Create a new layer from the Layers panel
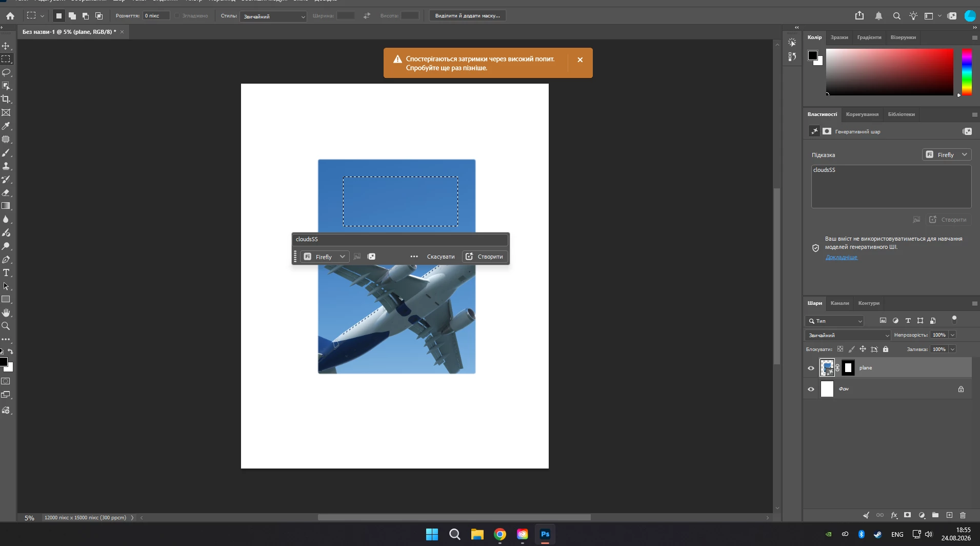The image size is (980, 546). click(x=949, y=515)
